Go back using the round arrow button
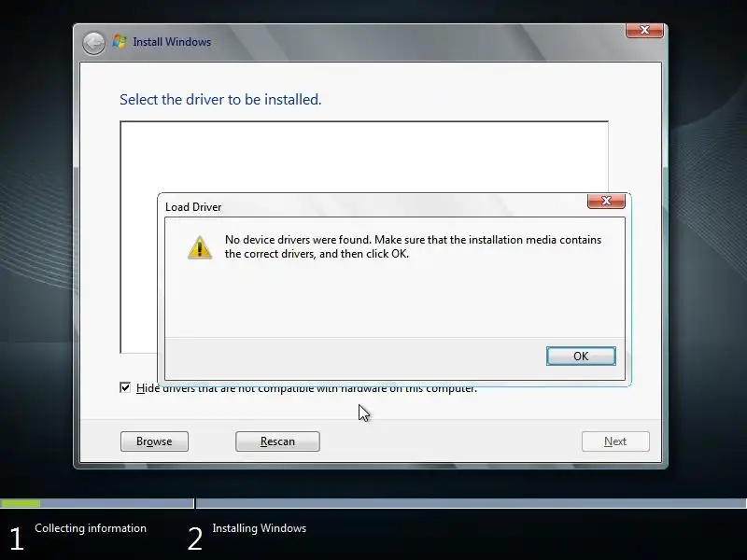 pyautogui.click(x=94, y=43)
